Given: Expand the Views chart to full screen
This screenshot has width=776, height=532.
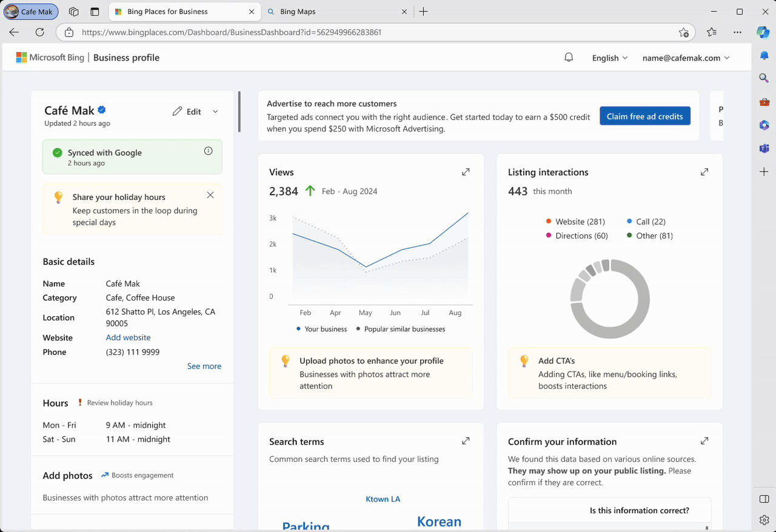Looking at the screenshot, I should (465, 171).
